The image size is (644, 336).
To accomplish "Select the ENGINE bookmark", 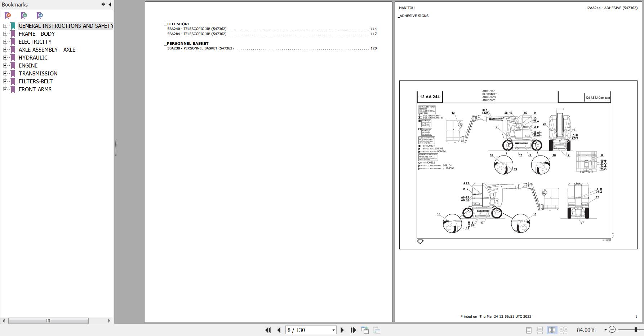I will pyautogui.click(x=28, y=65).
